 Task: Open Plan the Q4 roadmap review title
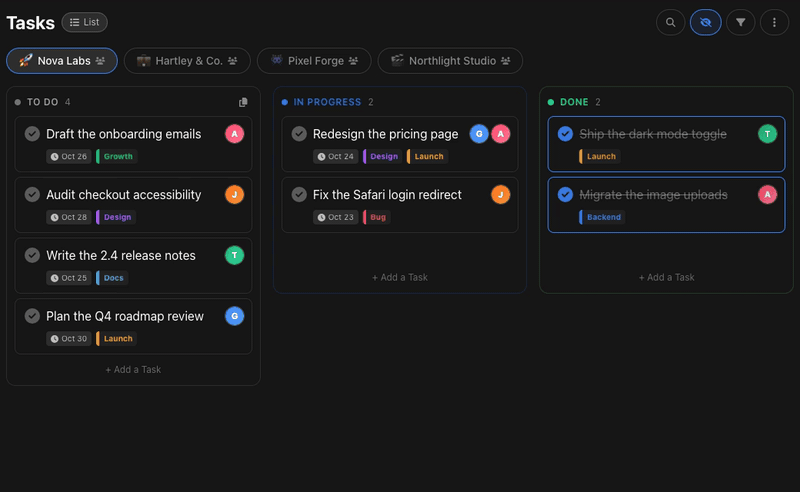[x=125, y=316]
